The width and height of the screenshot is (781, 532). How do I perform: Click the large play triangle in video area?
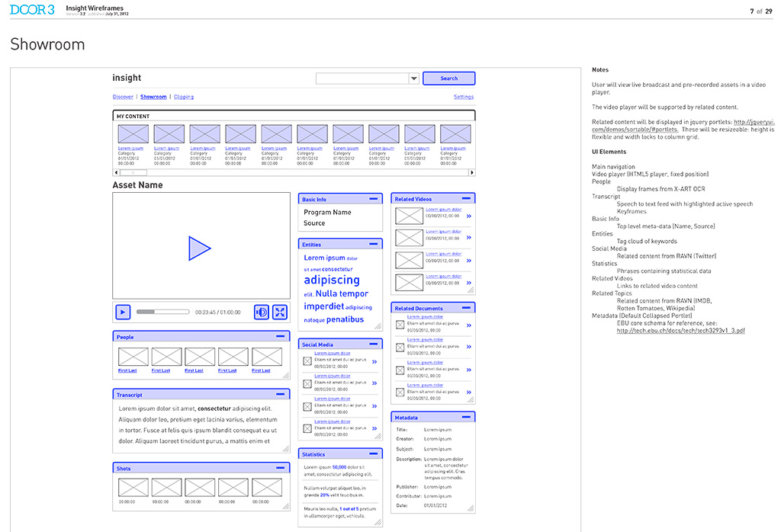click(x=199, y=248)
